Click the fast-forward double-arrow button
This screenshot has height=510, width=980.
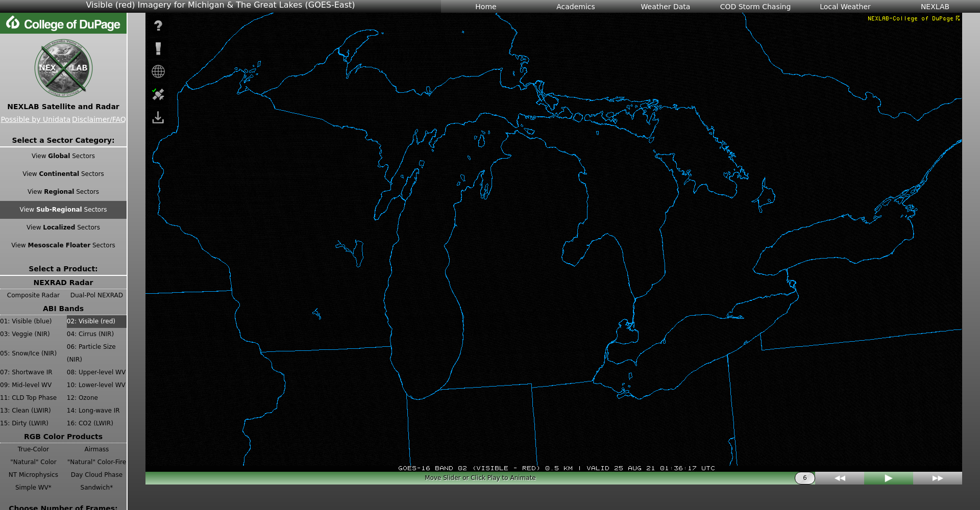(938, 478)
